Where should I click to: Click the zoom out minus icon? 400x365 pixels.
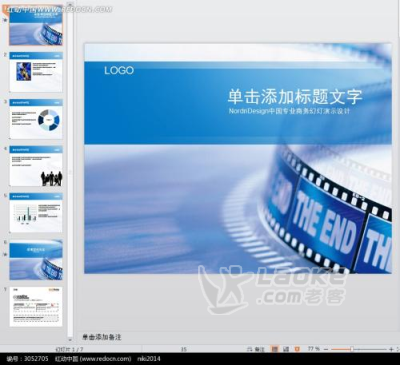pos(326,349)
